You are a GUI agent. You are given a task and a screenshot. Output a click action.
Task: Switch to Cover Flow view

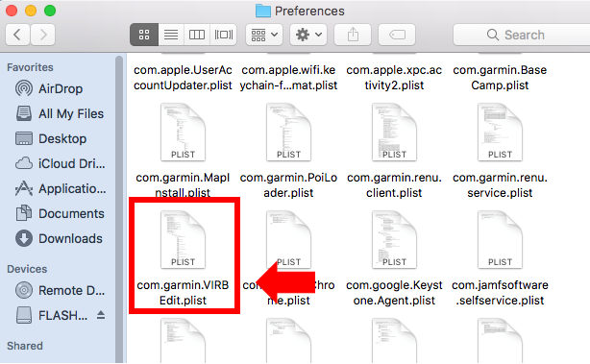(x=224, y=35)
